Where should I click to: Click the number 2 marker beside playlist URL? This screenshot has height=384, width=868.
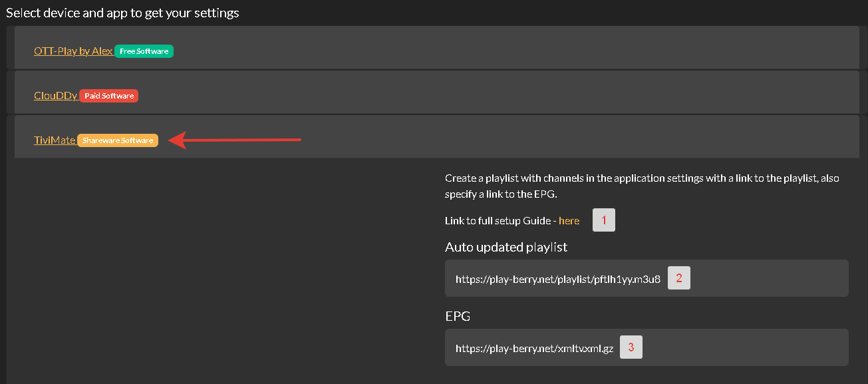pos(679,278)
